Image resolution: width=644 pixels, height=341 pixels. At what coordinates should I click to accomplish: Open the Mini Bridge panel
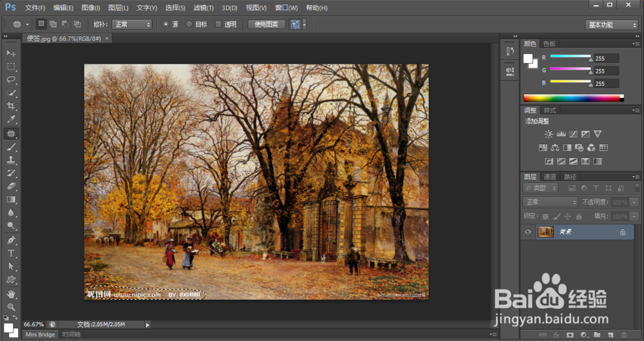(40, 335)
